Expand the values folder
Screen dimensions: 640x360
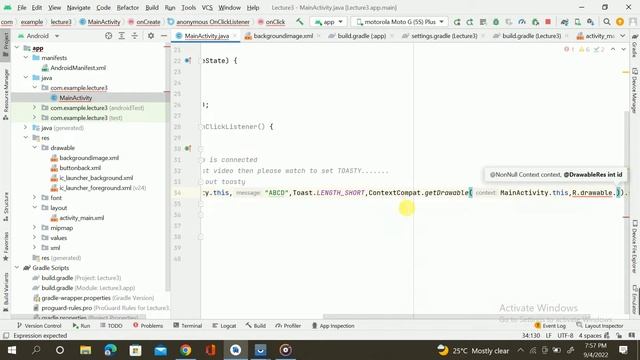click(x=35, y=238)
